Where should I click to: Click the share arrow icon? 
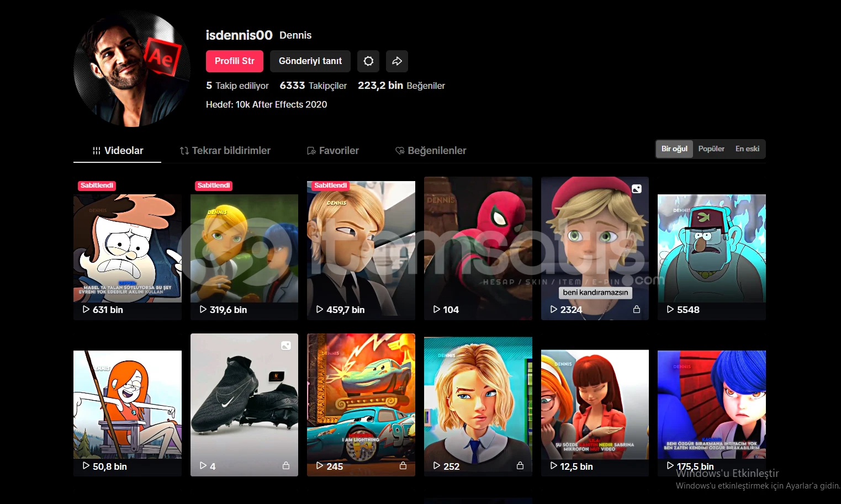point(397,61)
